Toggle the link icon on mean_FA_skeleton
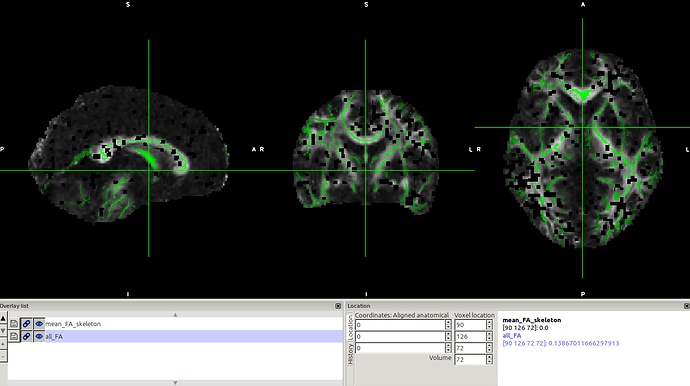The width and height of the screenshot is (690, 386). 26,324
